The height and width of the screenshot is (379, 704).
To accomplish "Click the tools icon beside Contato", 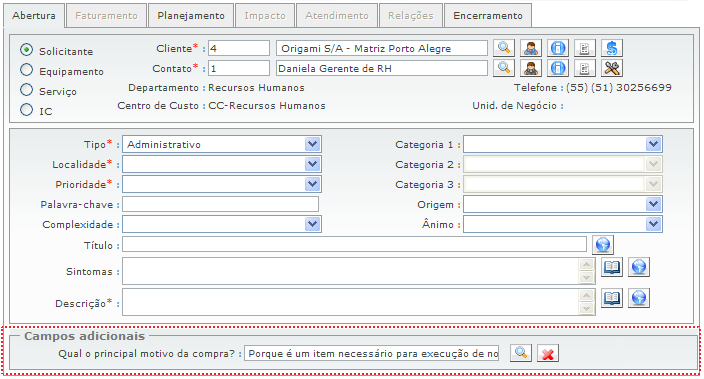I will coord(612,68).
